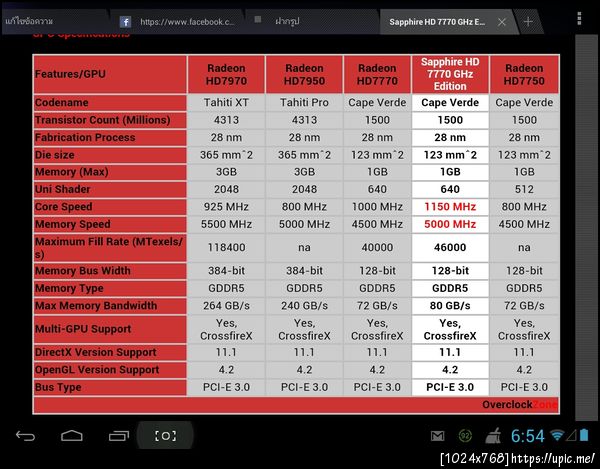
Task: Open the Gmail notification icon
Action: (437, 436)
